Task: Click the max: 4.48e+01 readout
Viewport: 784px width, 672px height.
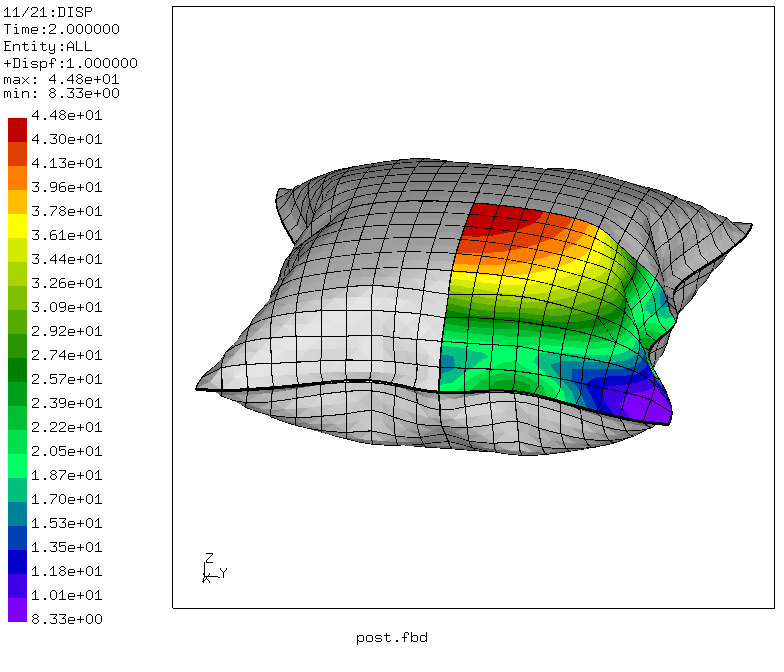Action: (x=62, y=80)
